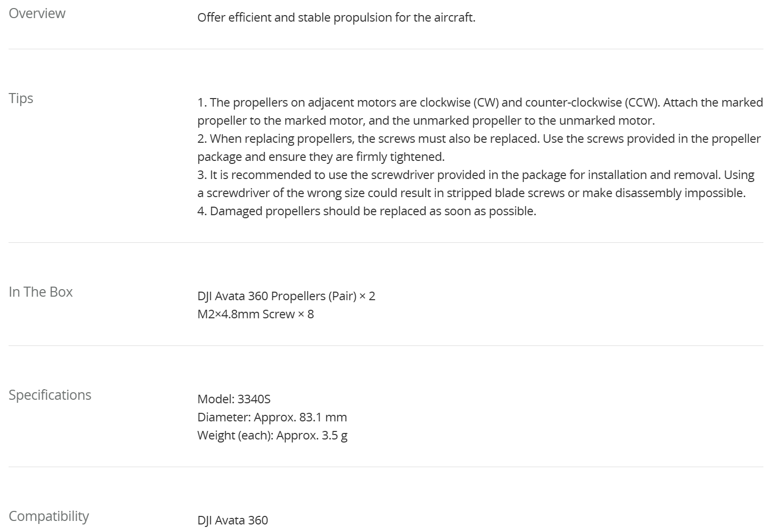Click the Overview section heading
774x532 pixels.
coord(37,13)
